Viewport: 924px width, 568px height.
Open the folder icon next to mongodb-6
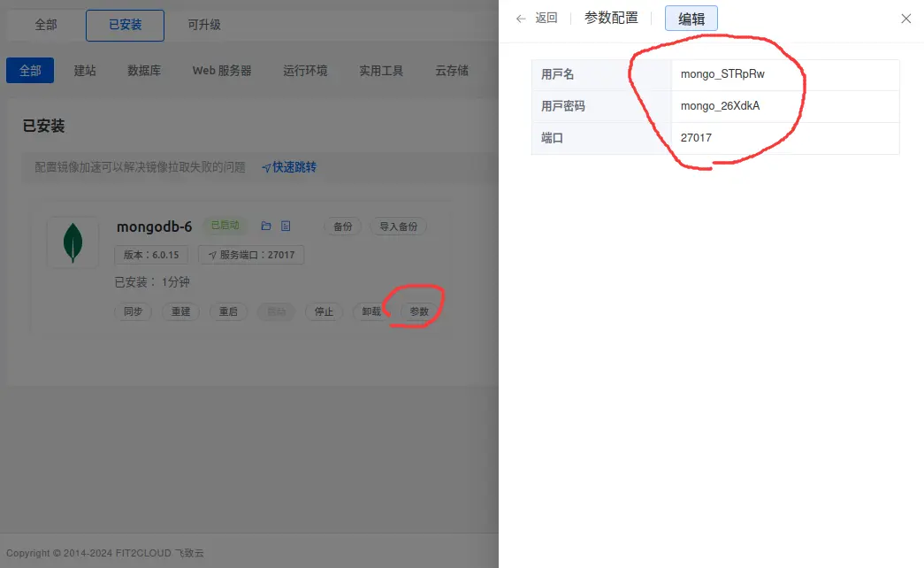pos(265,226)
